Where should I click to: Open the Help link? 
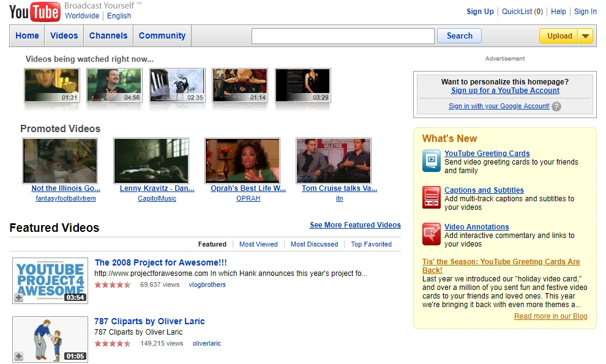(x=558, y=12)
